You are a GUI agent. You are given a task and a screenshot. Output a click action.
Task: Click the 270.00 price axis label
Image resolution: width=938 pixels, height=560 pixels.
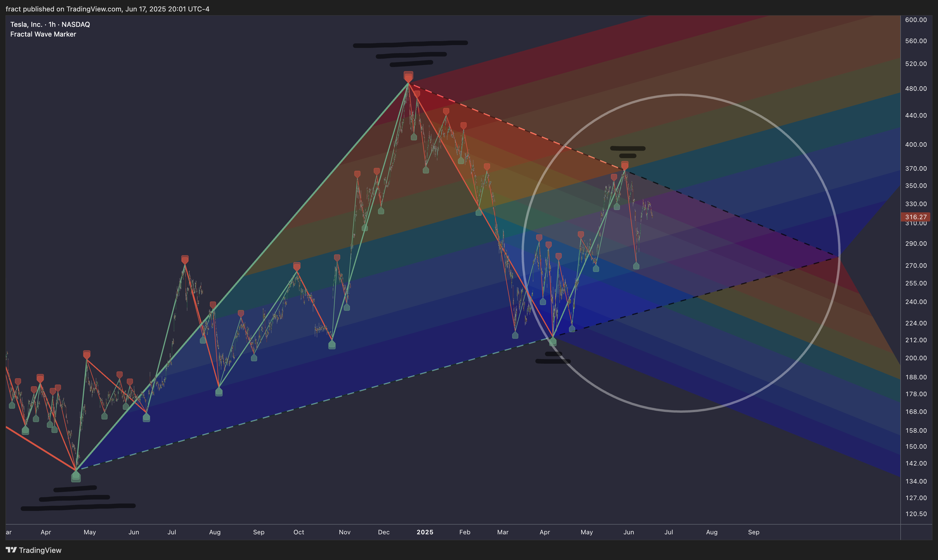[x=916, y=266]
